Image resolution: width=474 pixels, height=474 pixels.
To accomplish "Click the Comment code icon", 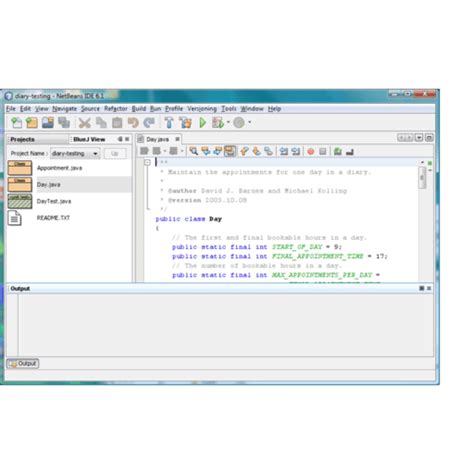I will click(x=338, y=151).
